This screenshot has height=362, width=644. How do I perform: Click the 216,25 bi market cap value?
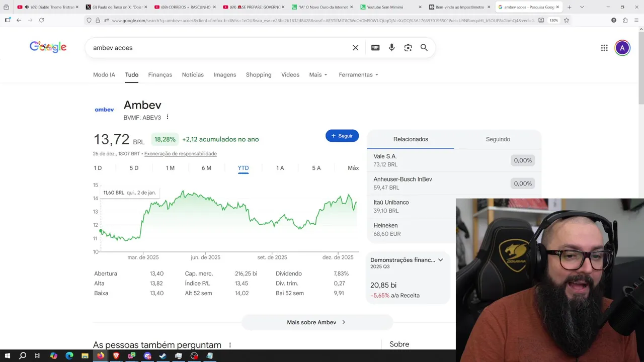tap(246, 274)
